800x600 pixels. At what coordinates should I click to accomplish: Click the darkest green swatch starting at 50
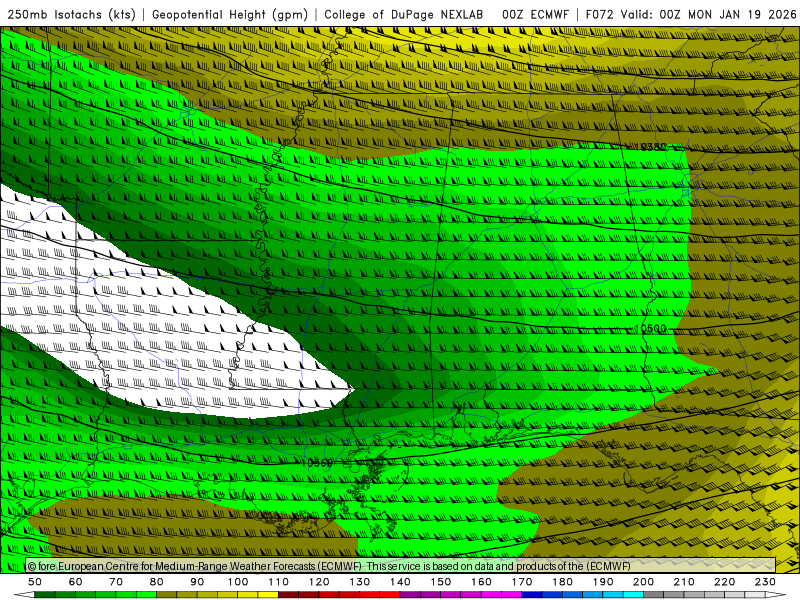[45, 595]
